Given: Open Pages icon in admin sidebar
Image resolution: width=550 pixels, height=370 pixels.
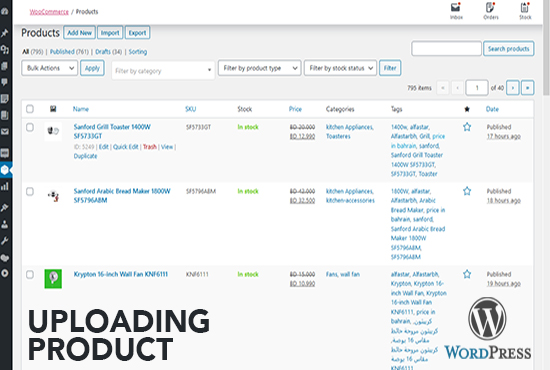Looking at the screenshot, I should coord(5,66).
